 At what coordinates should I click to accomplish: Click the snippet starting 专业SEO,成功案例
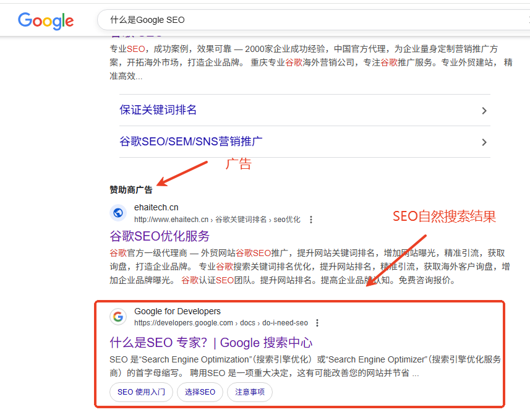pyautogui.click(x=311, y=62)
